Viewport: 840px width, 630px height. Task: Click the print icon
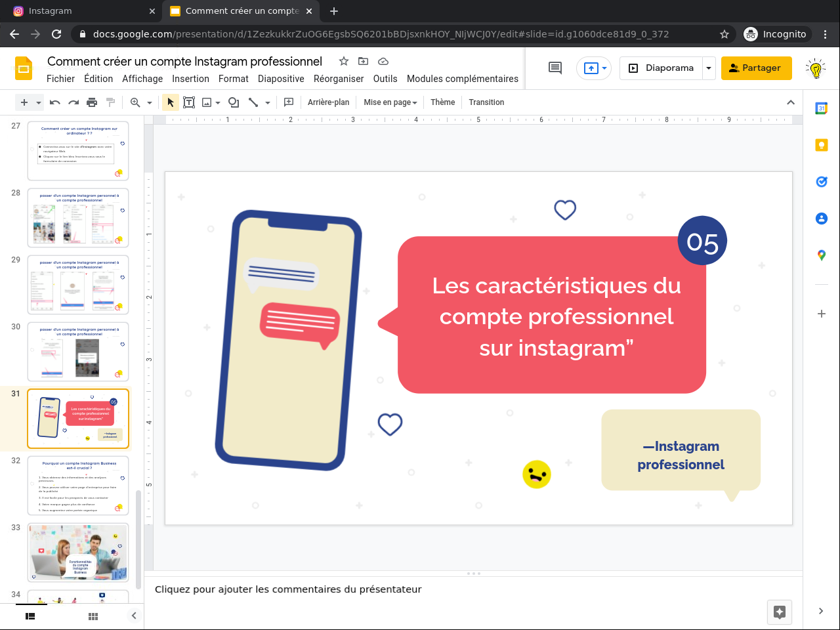tap(92, 102)
